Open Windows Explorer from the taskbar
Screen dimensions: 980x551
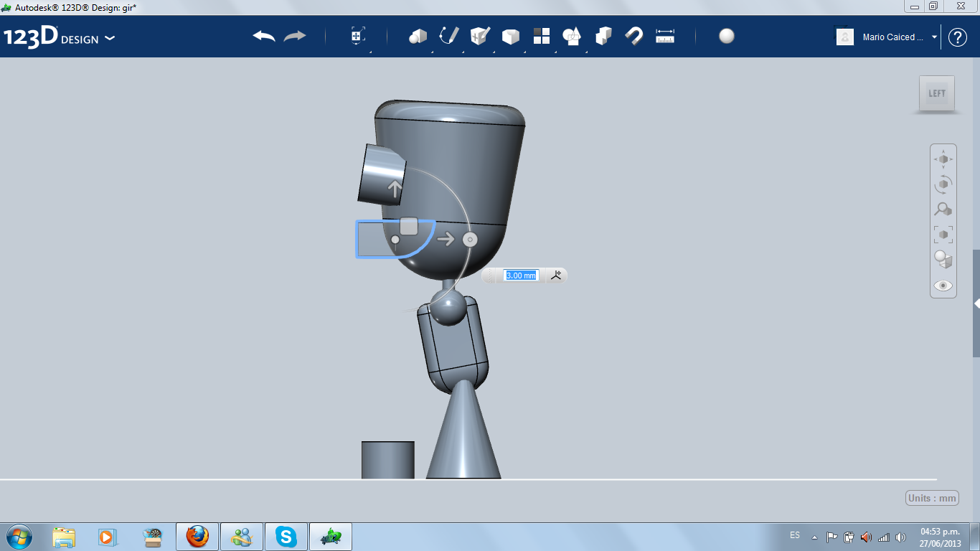pos(64,537)
